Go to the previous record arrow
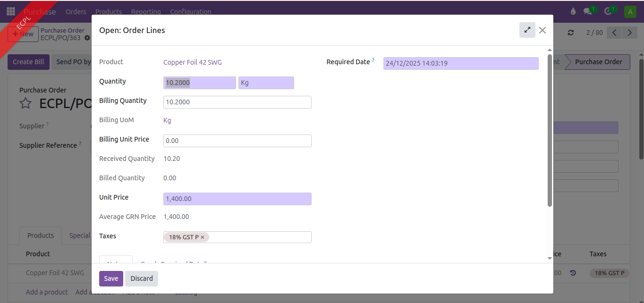Image resolution: width=644 pixels, height=303 pixels. [x=614, y=33]
